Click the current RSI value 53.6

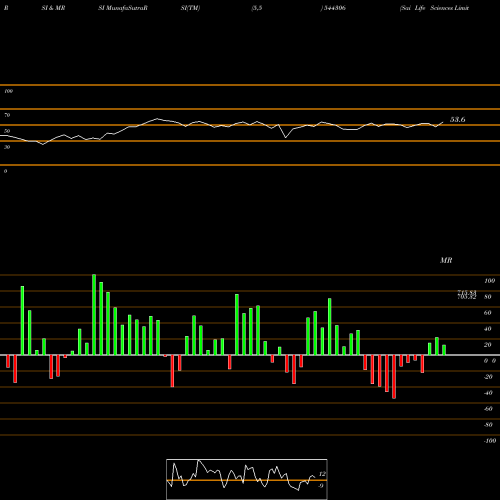458,119
